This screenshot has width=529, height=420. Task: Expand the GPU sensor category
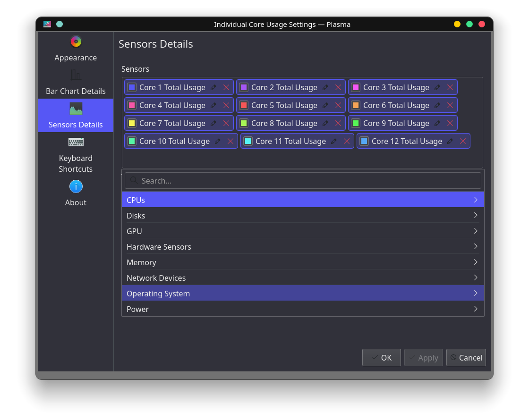(x=302, y=231)
